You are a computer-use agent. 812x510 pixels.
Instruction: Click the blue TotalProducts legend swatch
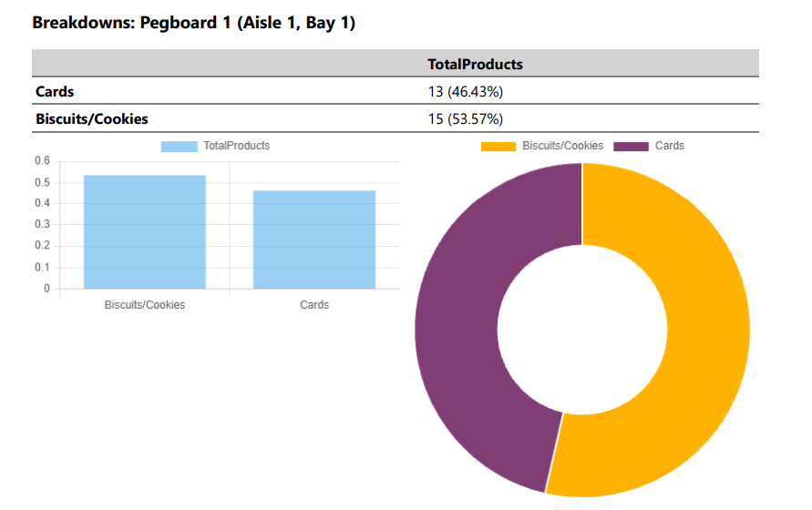(179, 147)
